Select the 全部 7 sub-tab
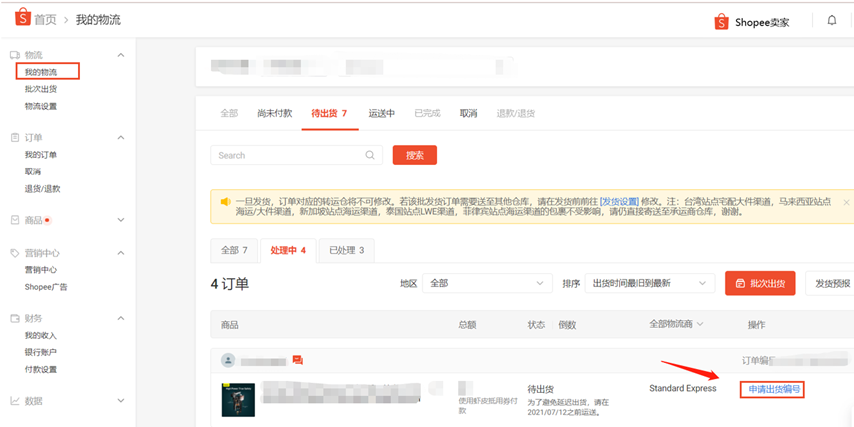This screenshot has height=427, width=854. click(x=234, y=251)
